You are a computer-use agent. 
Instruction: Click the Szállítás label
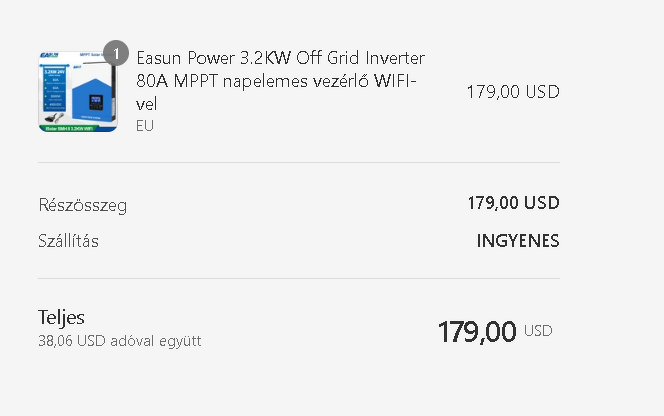tap(68, 241)
